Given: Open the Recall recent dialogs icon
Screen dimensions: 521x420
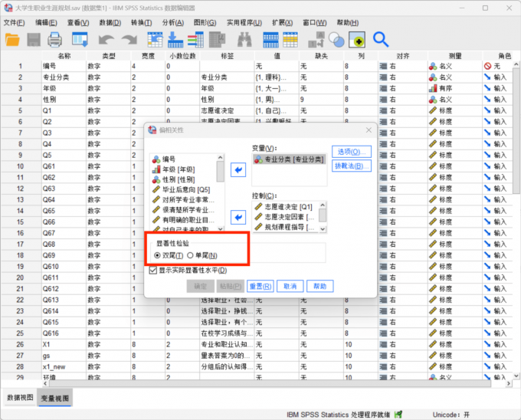Looking at the screenshot, I should point(80,40).
